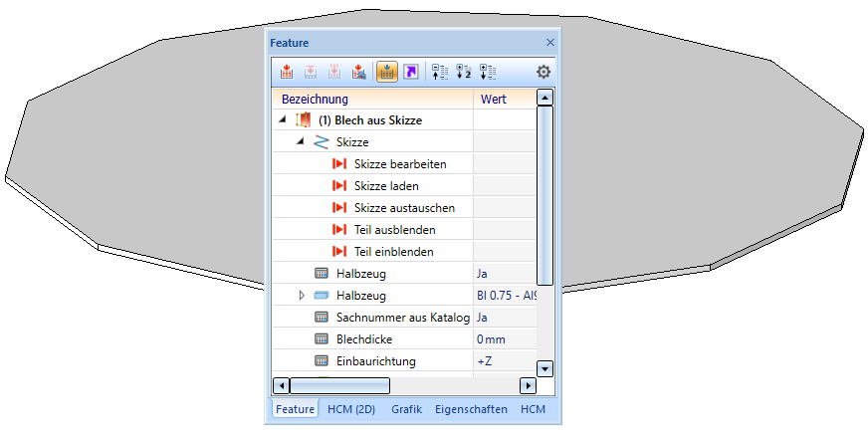The width and height of the screenshot is (868, 443).
Task: Toggle the highlighted orange feature toolbar button
Action: coord(386,72)
